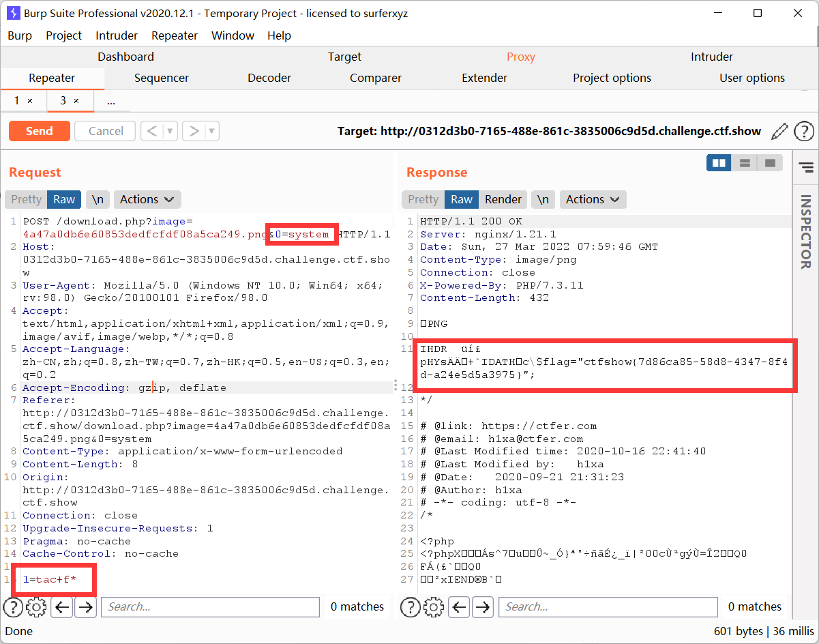Open the Help menu
The image size is (819, 644).
tap(280, 35)
